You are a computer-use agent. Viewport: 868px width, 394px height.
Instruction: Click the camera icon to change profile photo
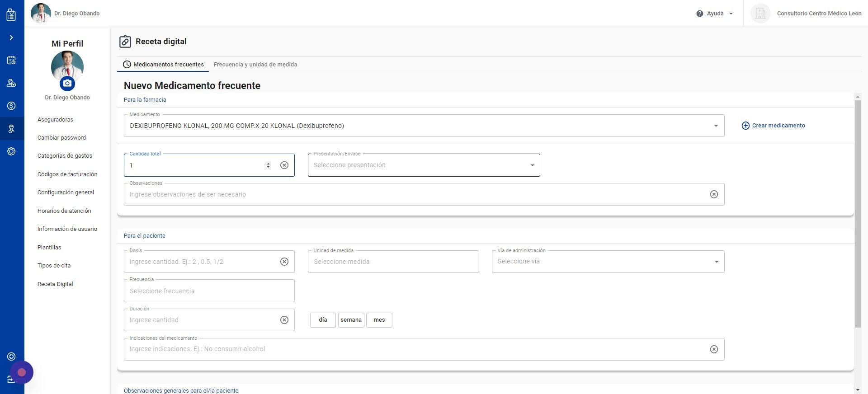(x=67, y=83)
